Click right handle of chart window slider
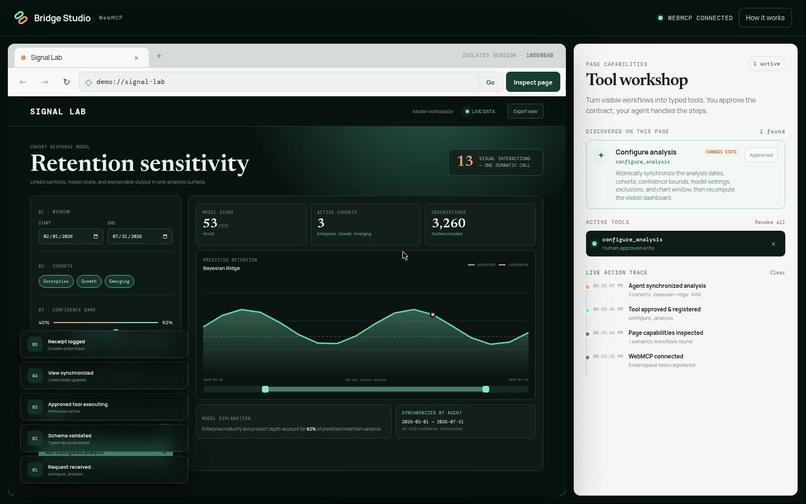Screen dimensions: 806x504 tap(486, 389)
